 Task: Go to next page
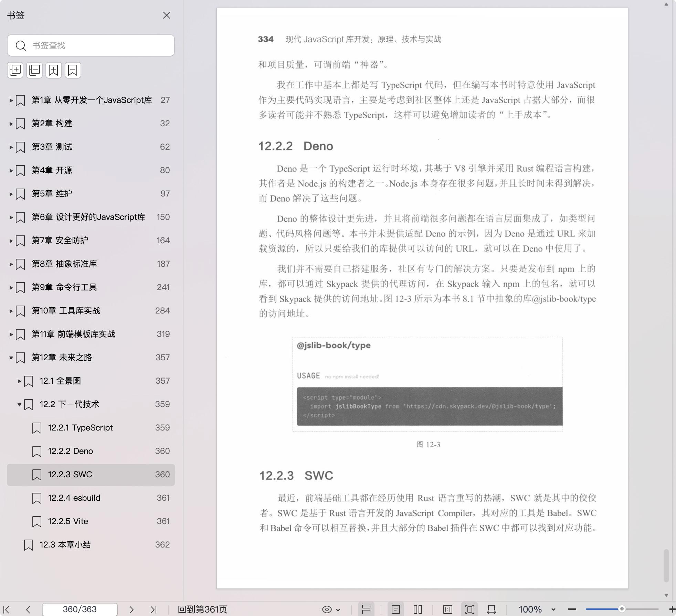[x=131, y=609]
